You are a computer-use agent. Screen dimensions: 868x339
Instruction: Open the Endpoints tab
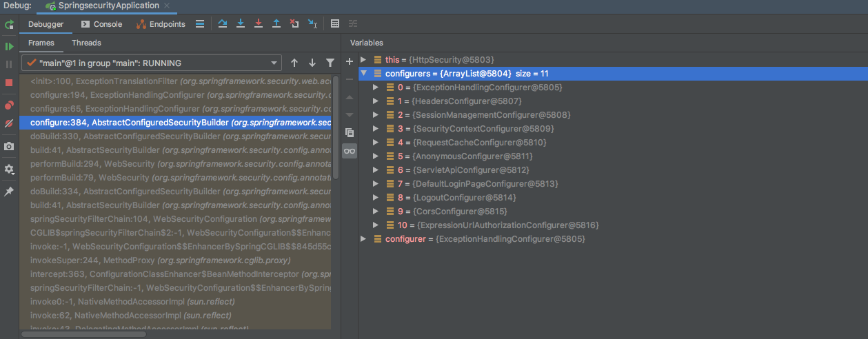(161, 24)
